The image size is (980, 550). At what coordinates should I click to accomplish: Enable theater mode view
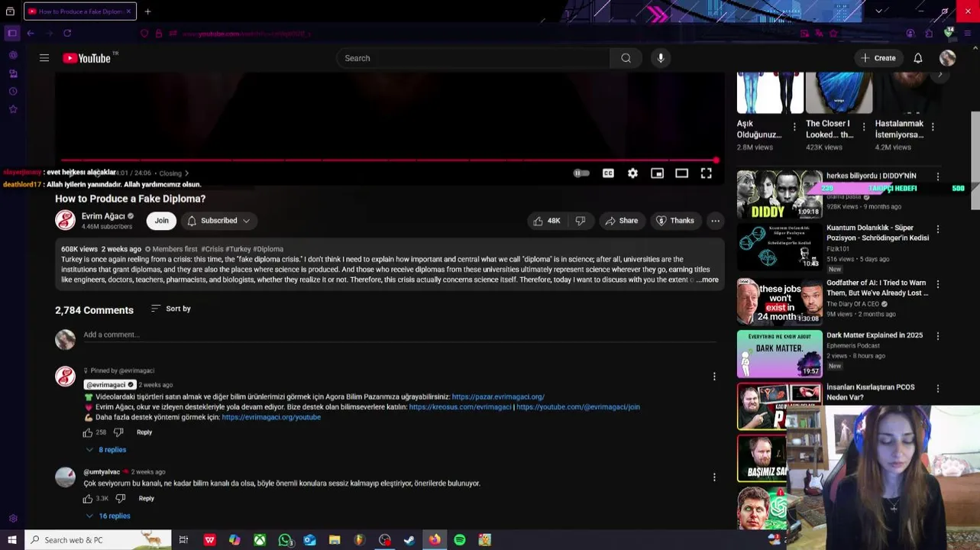[681, 173]
